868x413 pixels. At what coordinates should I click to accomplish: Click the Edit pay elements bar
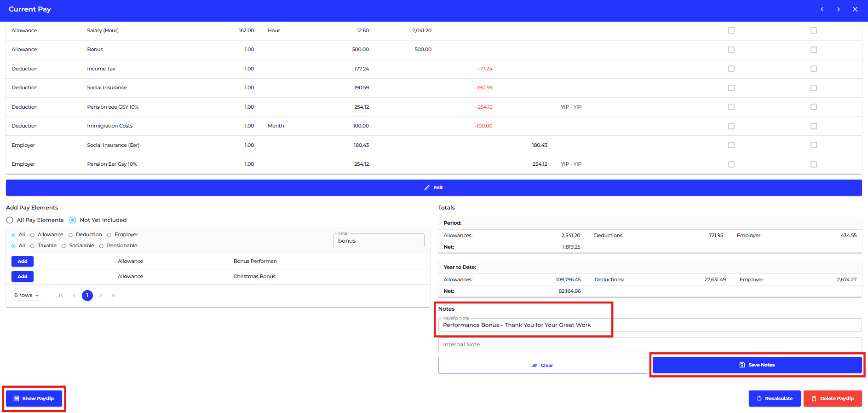point(434,188)
